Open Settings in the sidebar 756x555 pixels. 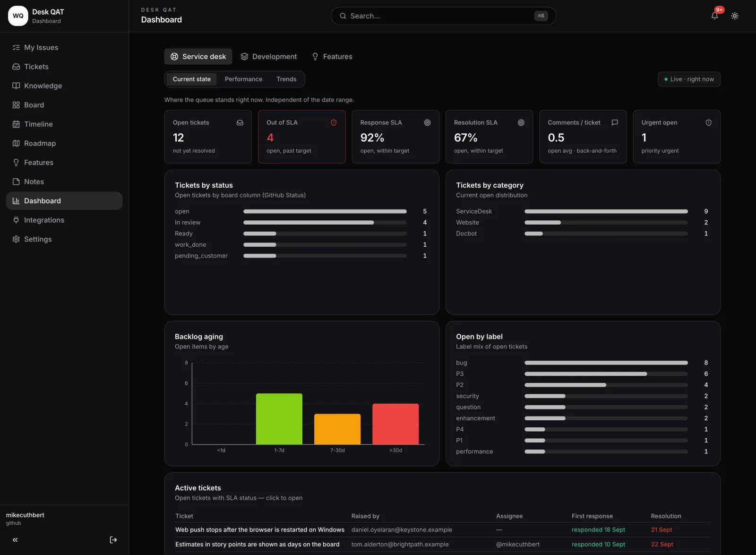pos(64,239)
